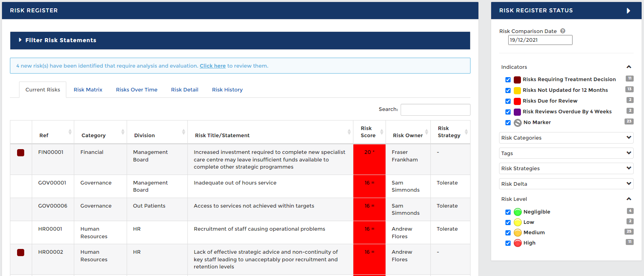This screenshot has width=644, height=276.
Task: Click red High level circle
Action: pos(518,243)
